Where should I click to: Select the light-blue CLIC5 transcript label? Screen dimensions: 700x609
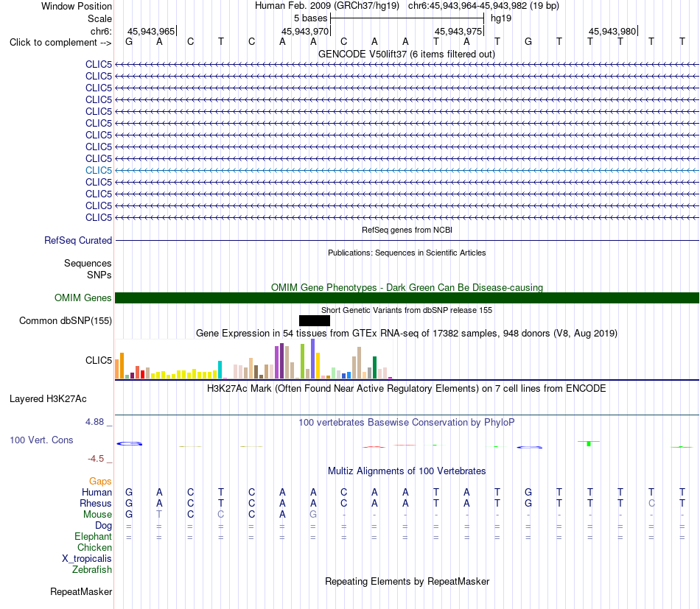pyautogui.click(x=99, y=170)
